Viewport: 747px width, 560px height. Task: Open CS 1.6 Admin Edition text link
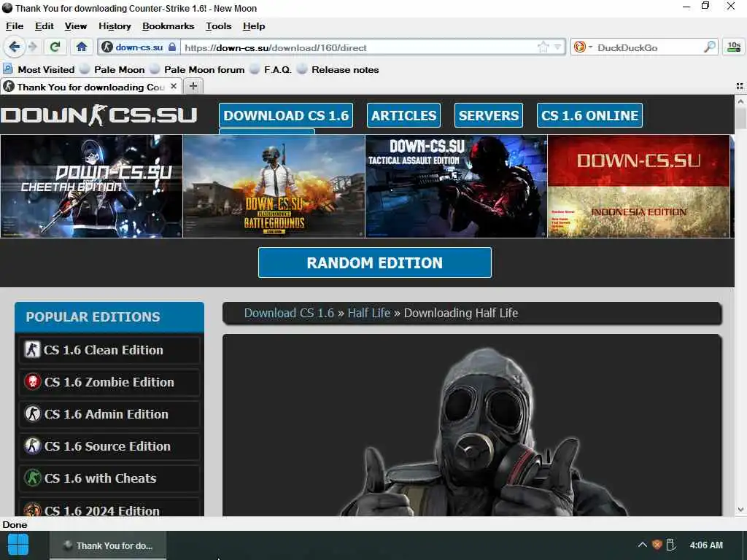pyautogui.click(x=107, y=414)
